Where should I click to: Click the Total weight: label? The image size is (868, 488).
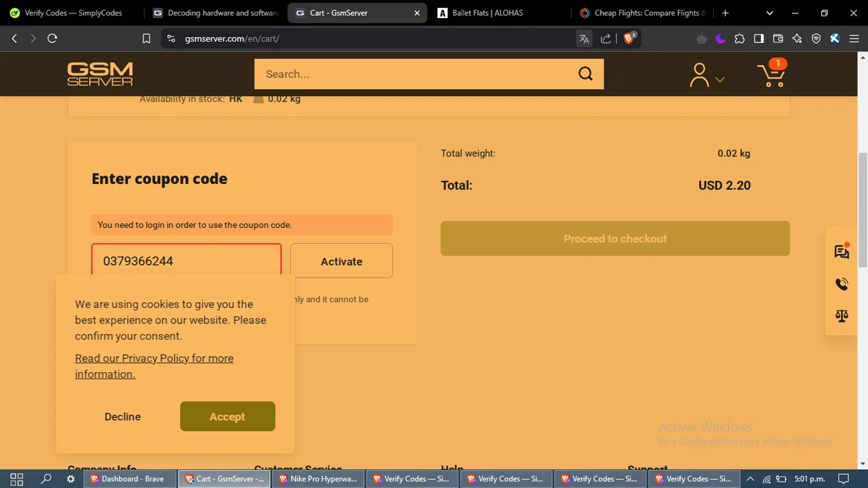468,153
